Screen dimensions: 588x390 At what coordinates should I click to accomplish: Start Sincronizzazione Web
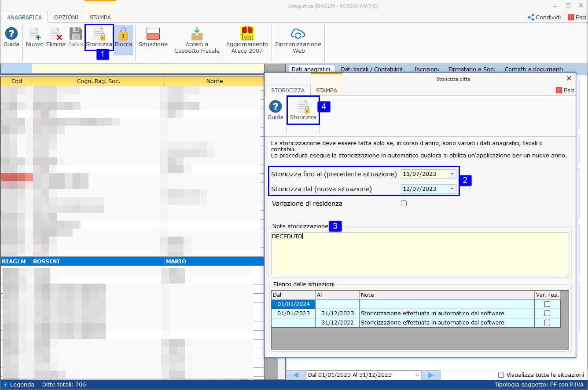point(298,40)
